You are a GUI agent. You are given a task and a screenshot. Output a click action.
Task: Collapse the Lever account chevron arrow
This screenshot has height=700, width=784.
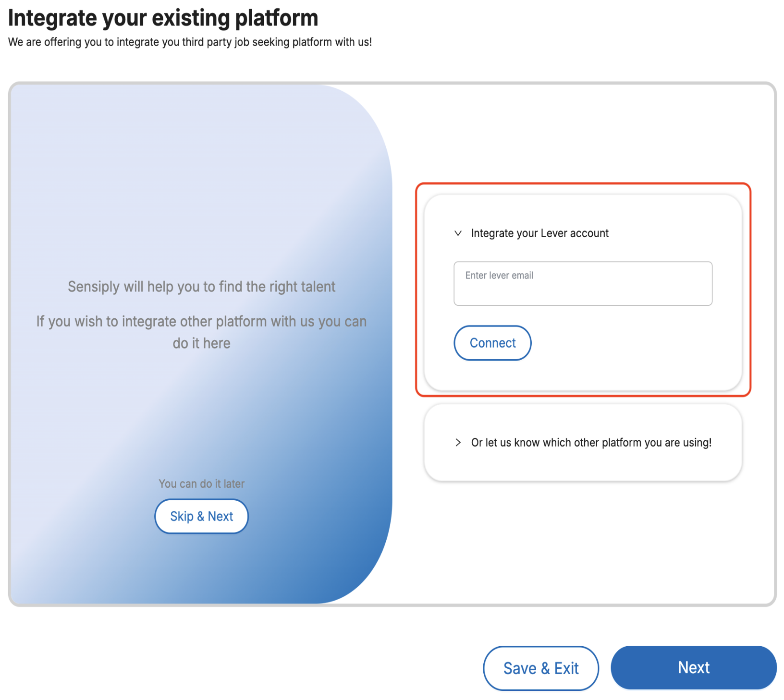[x=458, y=233]
